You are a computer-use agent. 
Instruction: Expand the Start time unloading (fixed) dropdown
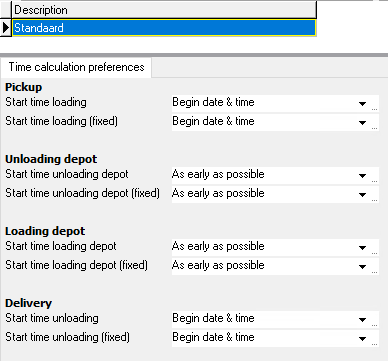tap(362, 339)
